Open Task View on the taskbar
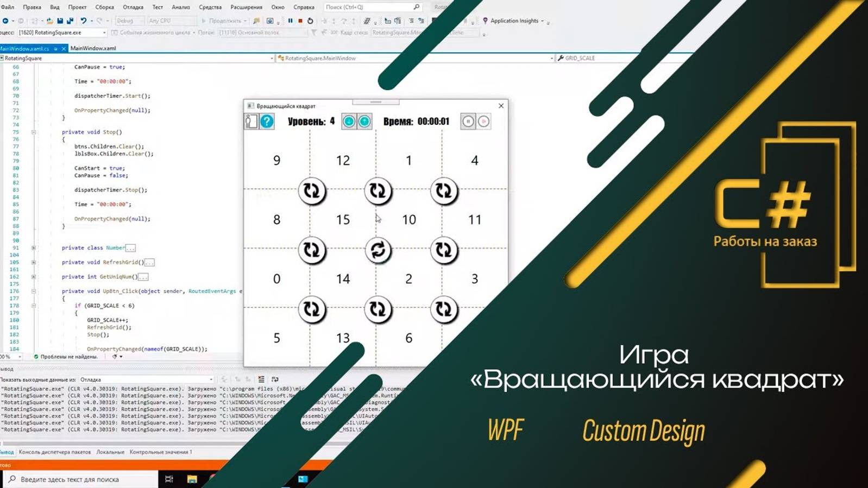 (x=169, y=479)
